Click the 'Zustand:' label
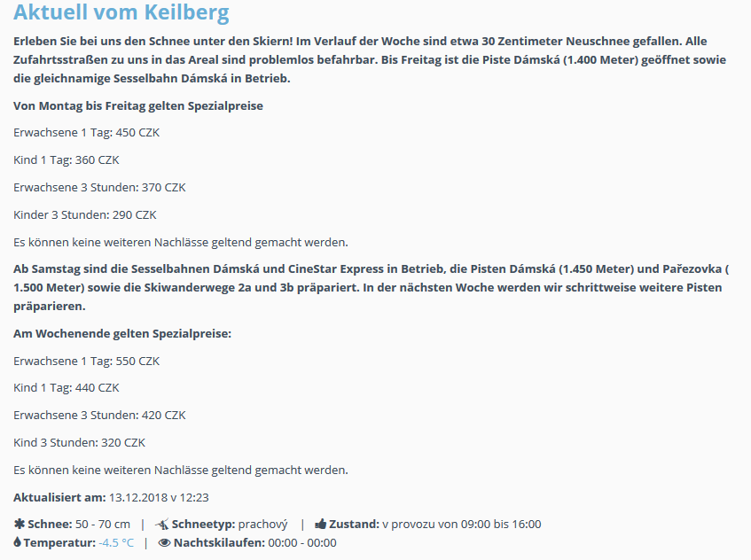 click(x=355, y=524)
